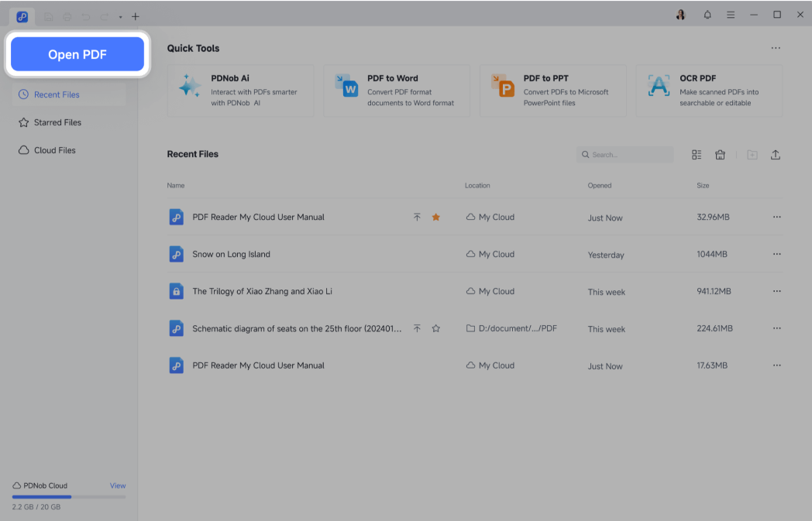Expand the quick access toolbar dropdown arrow

120,17
